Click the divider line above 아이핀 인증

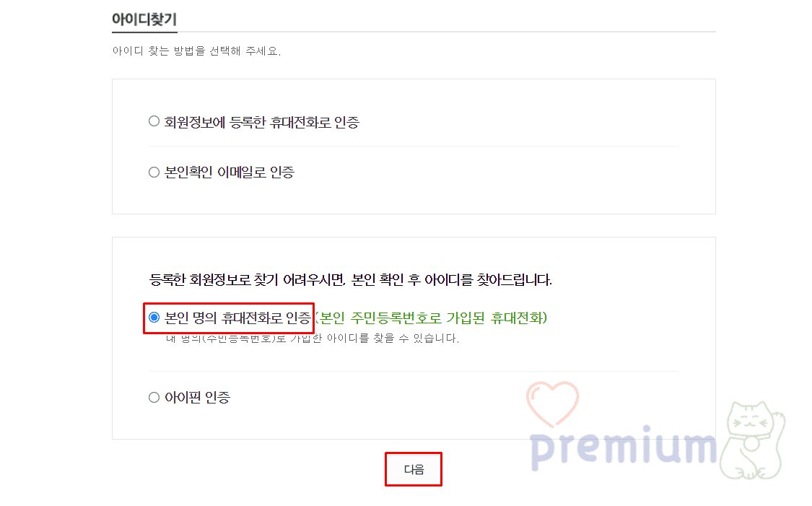[414, 371]
